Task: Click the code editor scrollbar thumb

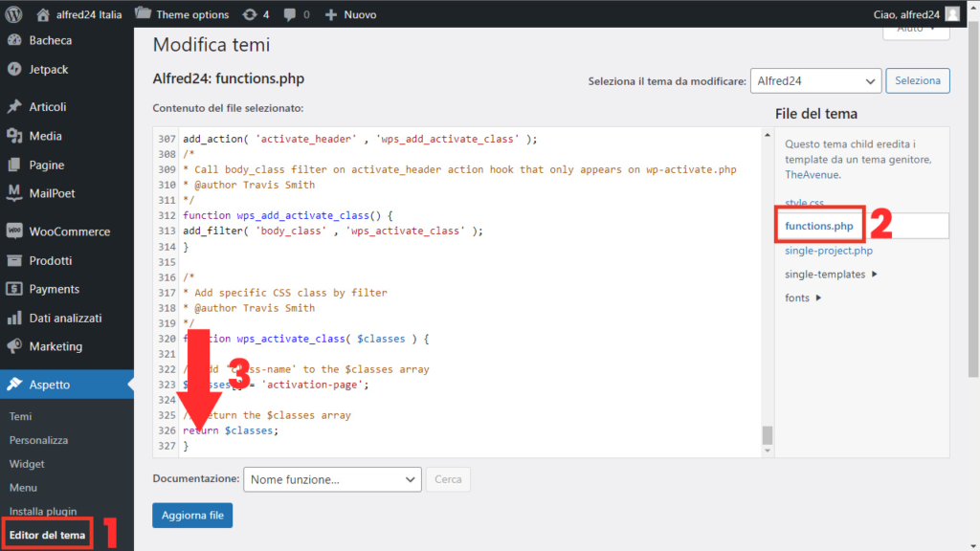Action: [767, 435]
